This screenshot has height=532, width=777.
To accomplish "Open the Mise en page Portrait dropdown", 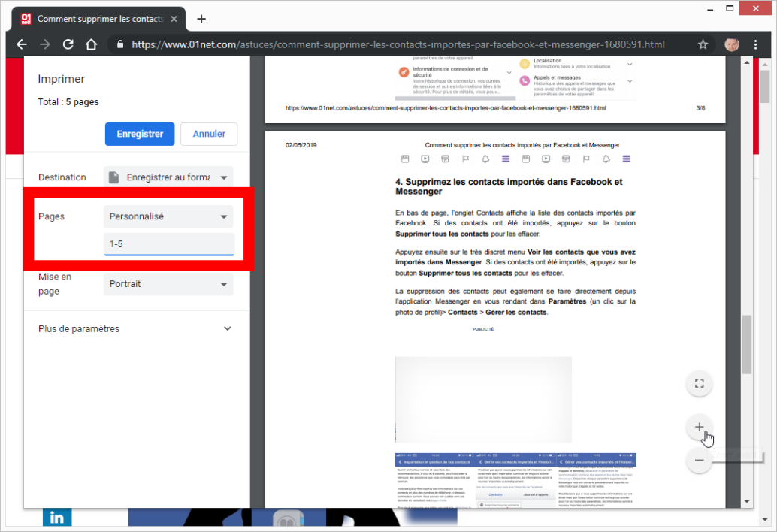I will click(x=168, y=284).
